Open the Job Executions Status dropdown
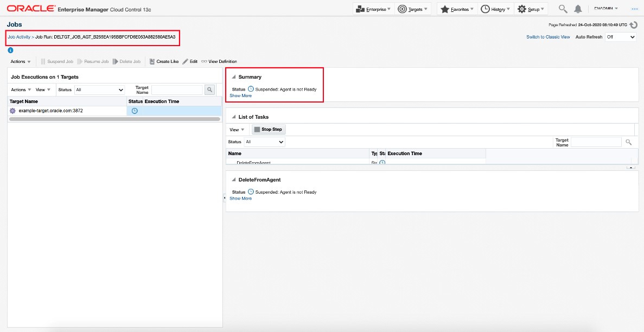 click(100, 90)
